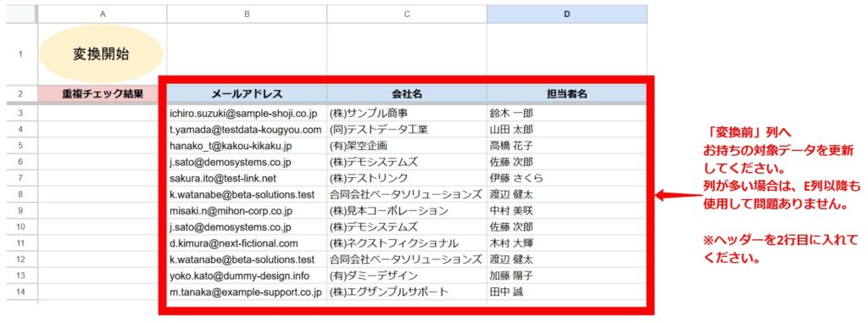Select cell 高橋 花子
868x323 pixels.
(567, 146)
